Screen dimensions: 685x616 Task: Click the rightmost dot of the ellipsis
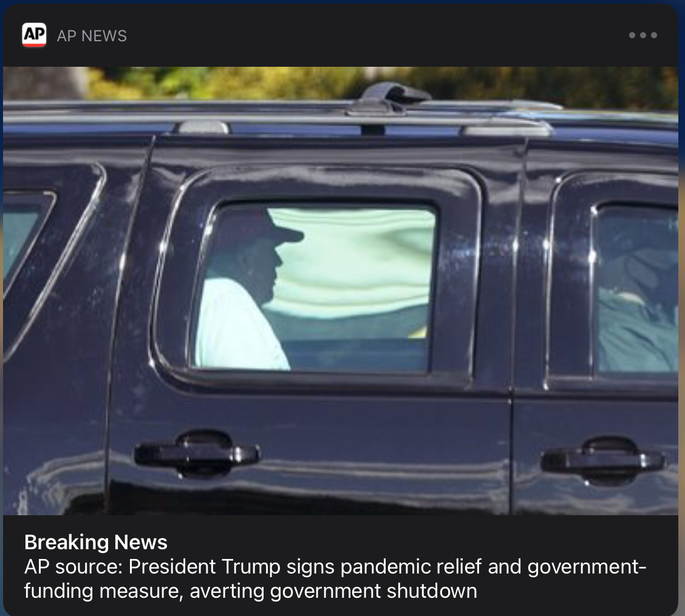pyautogui.click(x=654, y=35)
